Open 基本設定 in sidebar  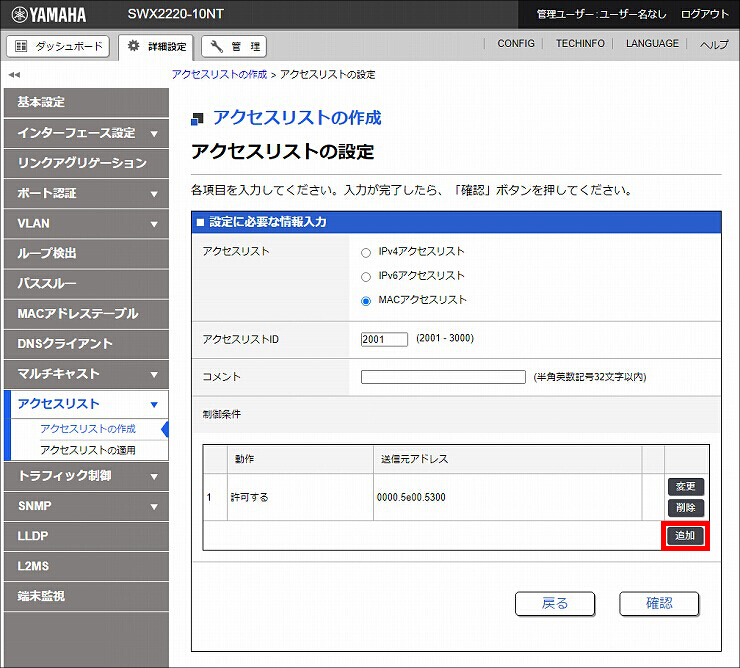coord(86,102)
